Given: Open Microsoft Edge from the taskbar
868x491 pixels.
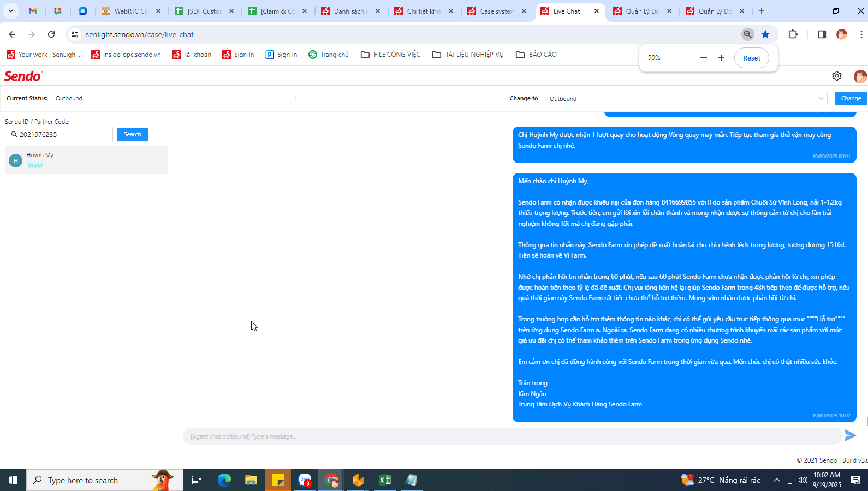Looking at the screenshot, I should tap(224, 480).
